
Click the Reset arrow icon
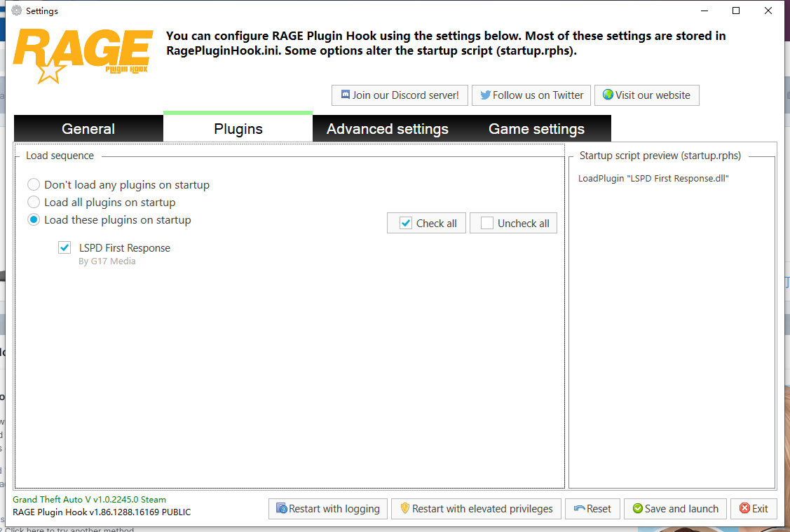[x=580, y=509]
